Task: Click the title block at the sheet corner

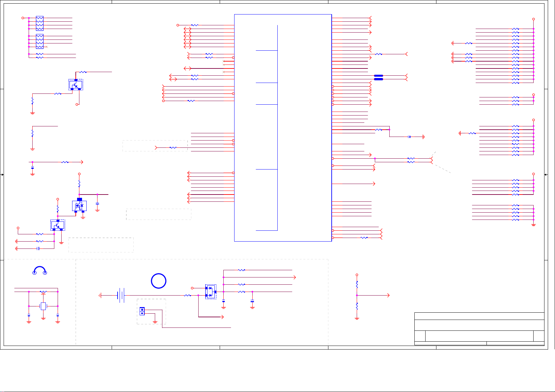Action: [x=479, y=329]
